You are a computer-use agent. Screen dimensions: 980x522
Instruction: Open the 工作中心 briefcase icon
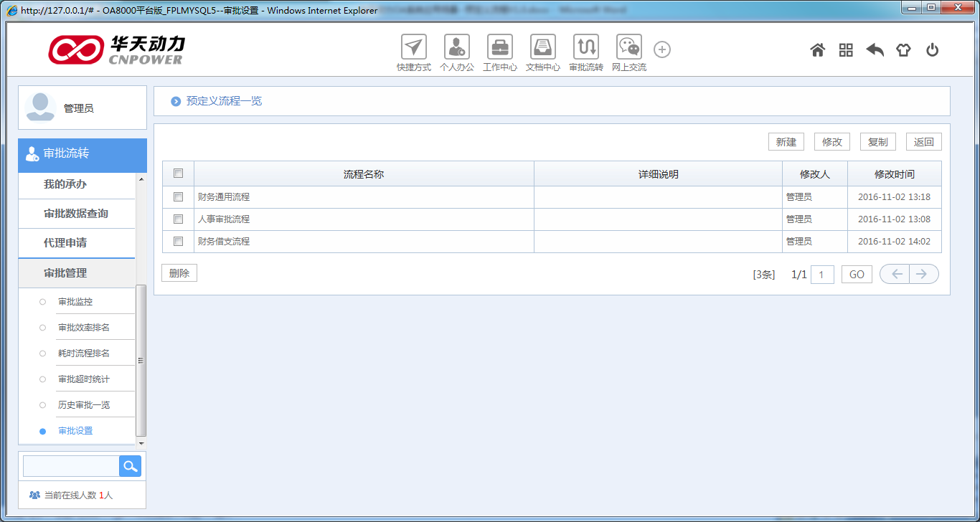coord(499,47)
